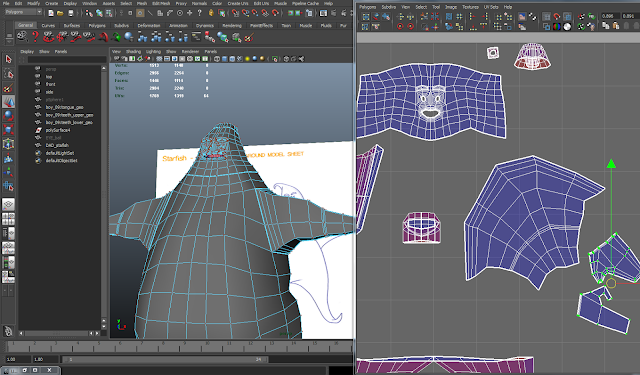The width and height of the screenshot is (640, 375).
Task: Switch to the Surfaces shelf tab
Action: click(72, 25)
